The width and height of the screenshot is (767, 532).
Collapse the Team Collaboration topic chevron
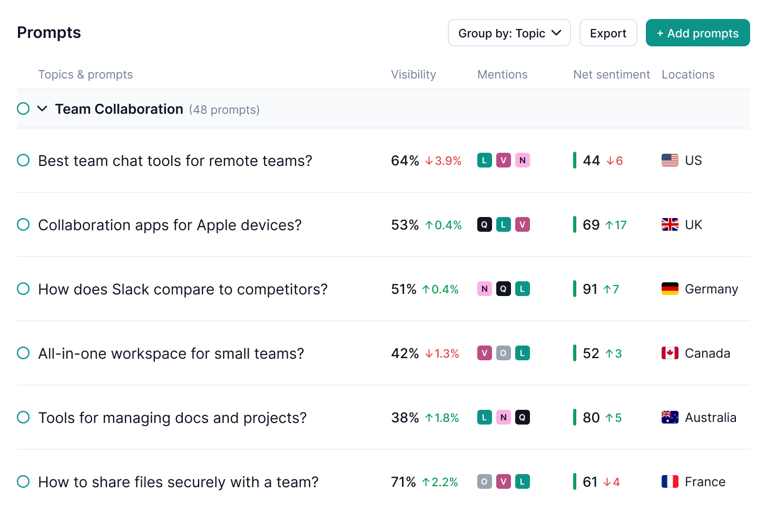pos(42,109)
